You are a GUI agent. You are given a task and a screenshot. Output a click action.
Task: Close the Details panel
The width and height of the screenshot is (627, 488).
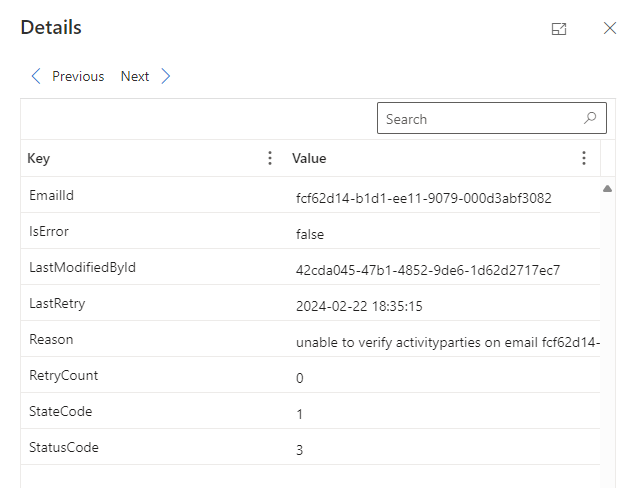(609, 28)
